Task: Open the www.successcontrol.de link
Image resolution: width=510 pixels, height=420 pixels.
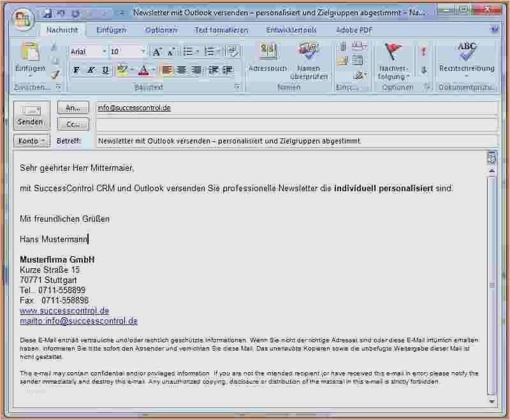Action: [64, 310]
